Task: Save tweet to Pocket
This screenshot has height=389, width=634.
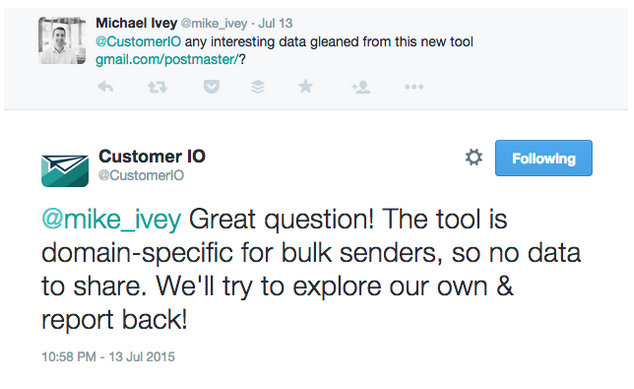Action: click(x=211, y=87)
